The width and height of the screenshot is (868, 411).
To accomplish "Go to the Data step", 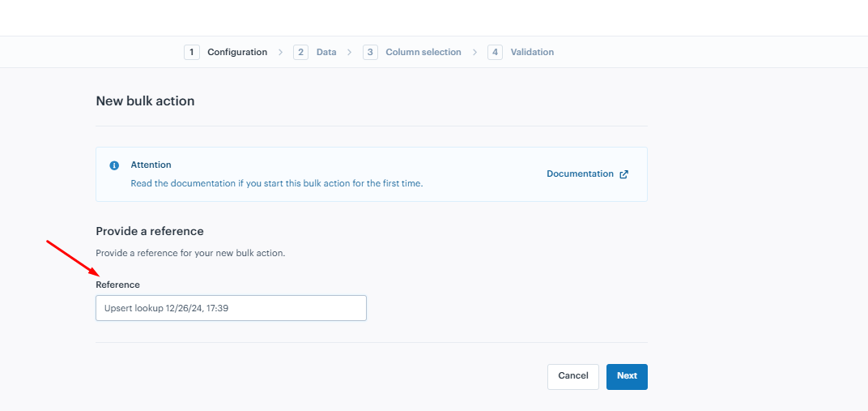I will (x=326, y=52).
